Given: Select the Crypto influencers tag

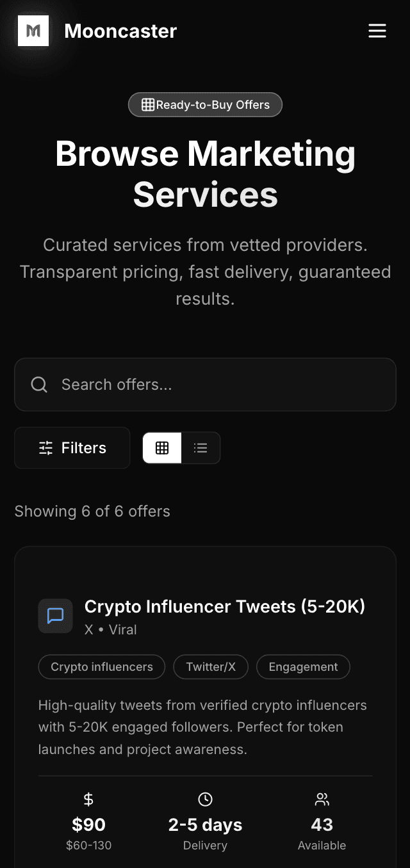Looking at the screenshot, I should point(101,667).
